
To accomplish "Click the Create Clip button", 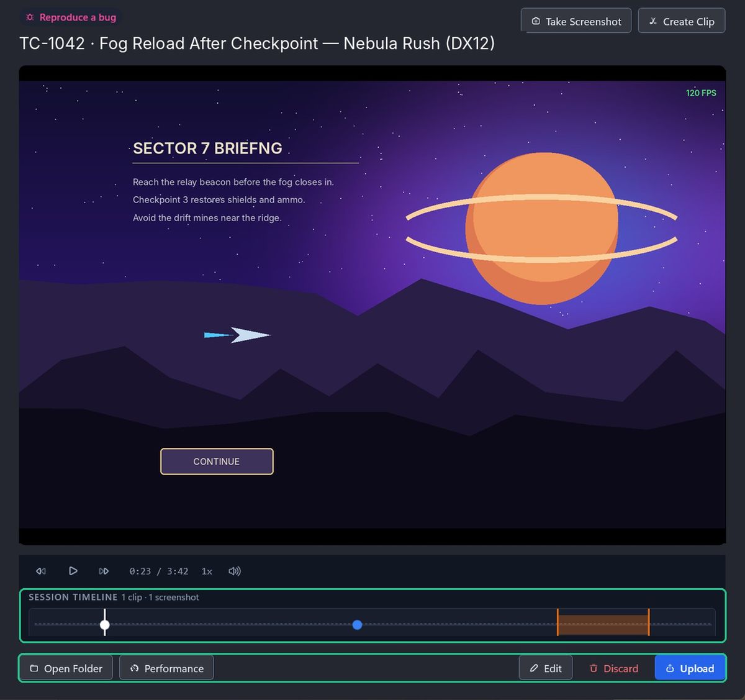I will click(682, 21).
